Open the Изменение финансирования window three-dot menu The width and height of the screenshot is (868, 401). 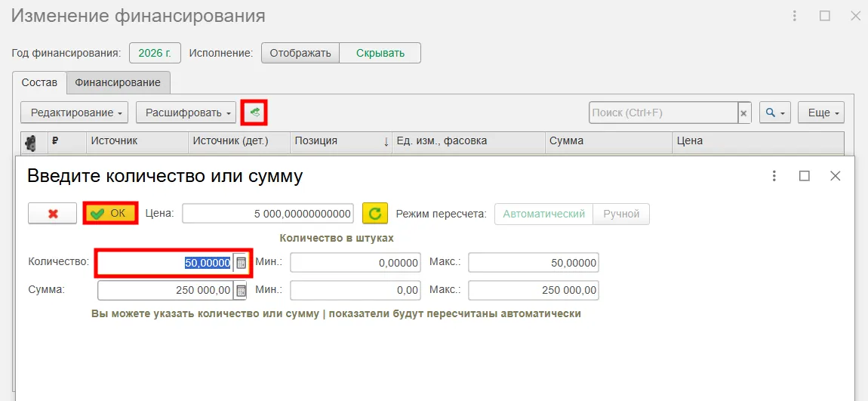[x=794, y=16]
